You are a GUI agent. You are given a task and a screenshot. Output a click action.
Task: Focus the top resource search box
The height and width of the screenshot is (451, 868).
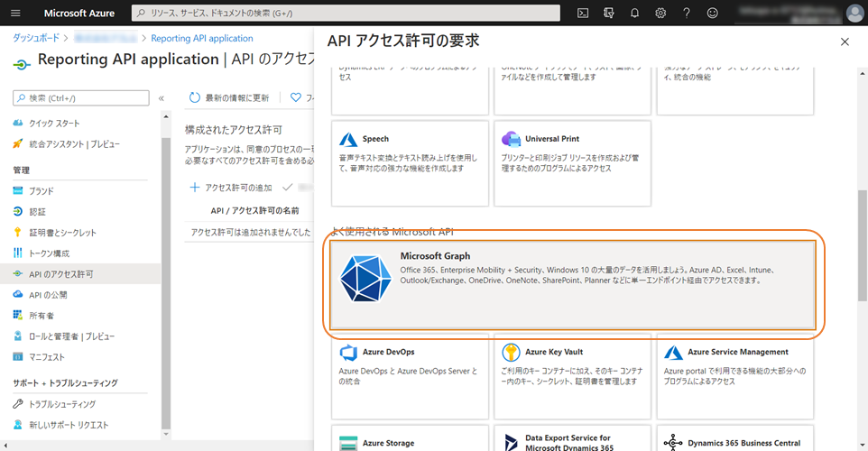pyautogui.click(x=346, y=13)
